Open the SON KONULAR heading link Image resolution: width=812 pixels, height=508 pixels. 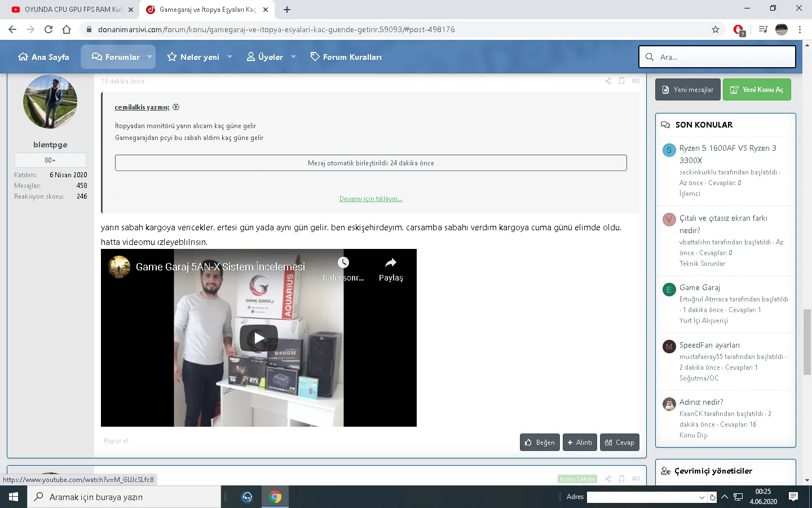click(704, 125)
